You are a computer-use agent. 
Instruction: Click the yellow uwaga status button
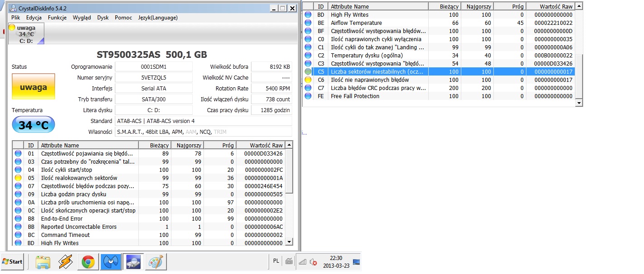pyautogui.click(x=33, y=86)
